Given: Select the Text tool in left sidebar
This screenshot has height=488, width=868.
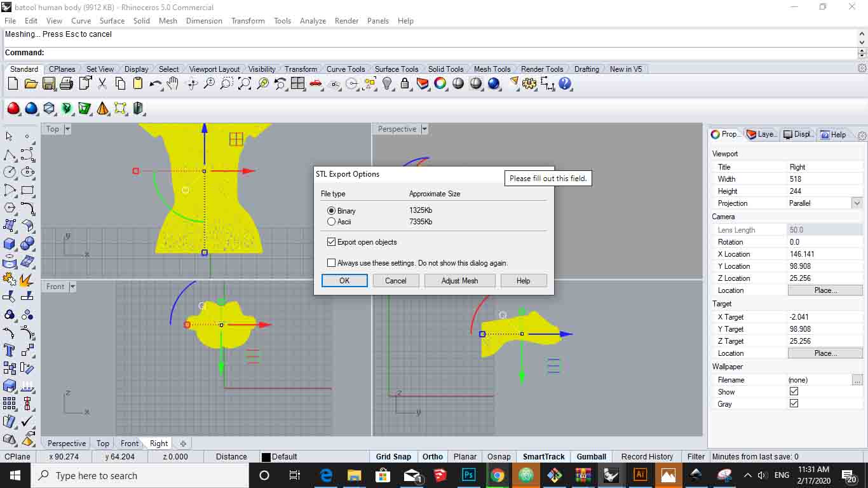Looking at the screenshot, I should click(x=9, y=349).
